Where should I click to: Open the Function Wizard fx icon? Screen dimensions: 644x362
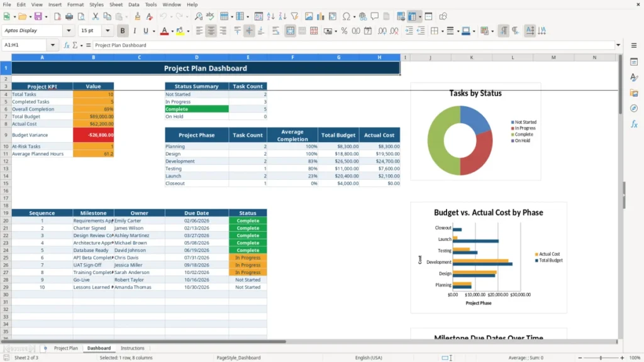[67, 45]
